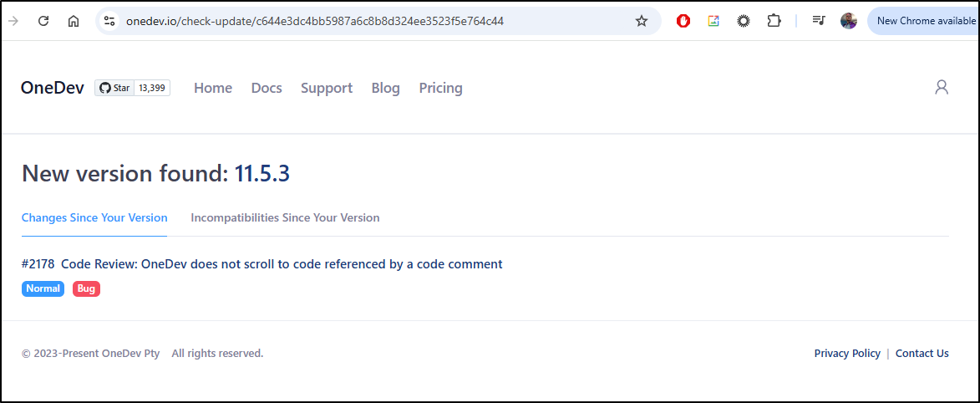The height and width of the screenshot is (403, 980).
Task: Open the Blog navigation link
Action: (x=386, y=89)
